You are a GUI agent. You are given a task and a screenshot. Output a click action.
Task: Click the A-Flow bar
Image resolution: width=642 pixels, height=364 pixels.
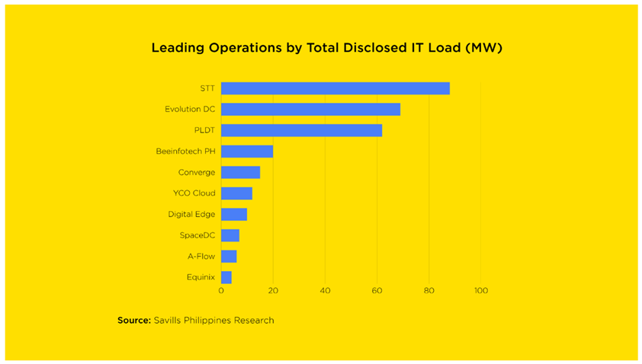pyautogui.click(x=229, y=257)
